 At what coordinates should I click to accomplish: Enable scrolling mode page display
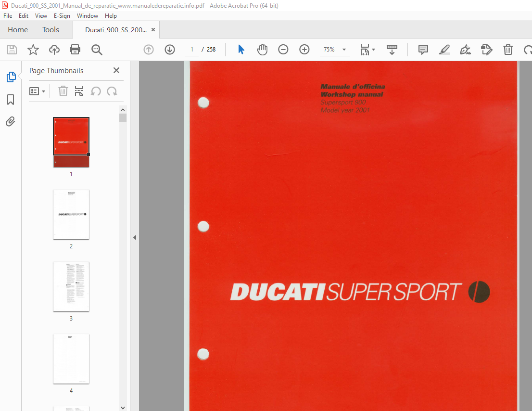(392, 50)
